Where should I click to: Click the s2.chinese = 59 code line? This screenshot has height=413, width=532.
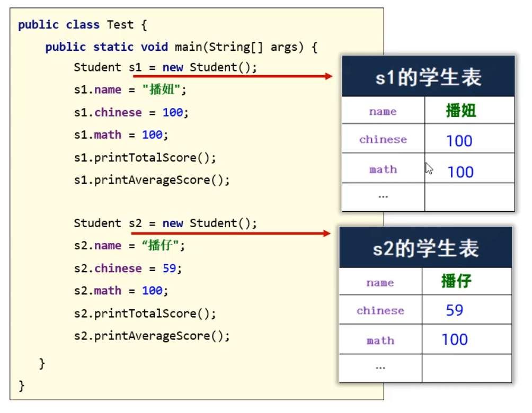coord(128,268)
